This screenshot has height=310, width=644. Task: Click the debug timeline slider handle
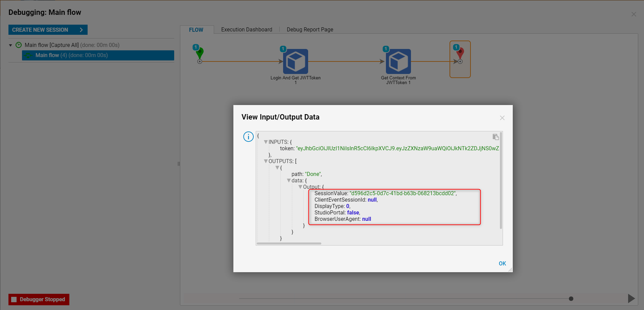click(x=571, y=299)
